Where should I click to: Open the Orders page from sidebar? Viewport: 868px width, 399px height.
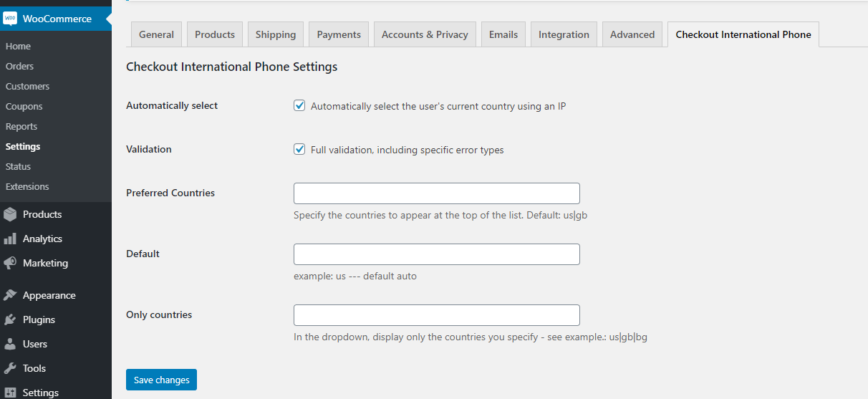19,66
